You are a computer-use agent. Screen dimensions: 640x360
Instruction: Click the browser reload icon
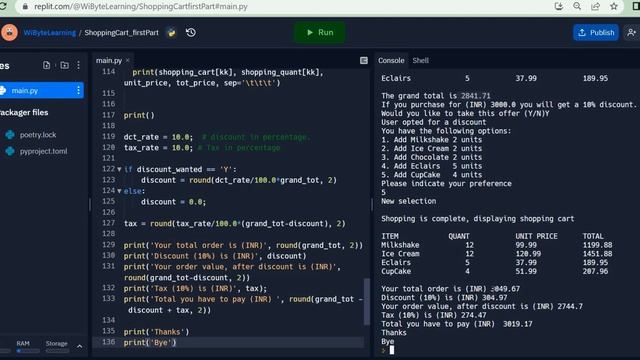(3, 7)
